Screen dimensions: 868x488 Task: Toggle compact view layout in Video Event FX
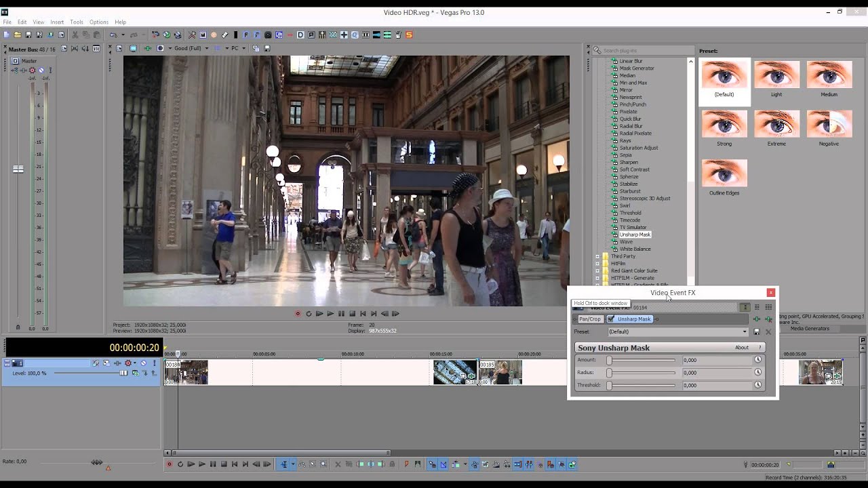(x=745, y=307)
